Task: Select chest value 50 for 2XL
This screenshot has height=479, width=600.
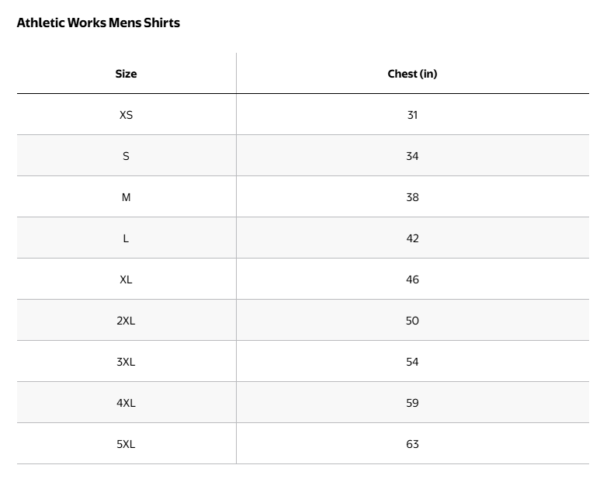Action: pos(412,320)
